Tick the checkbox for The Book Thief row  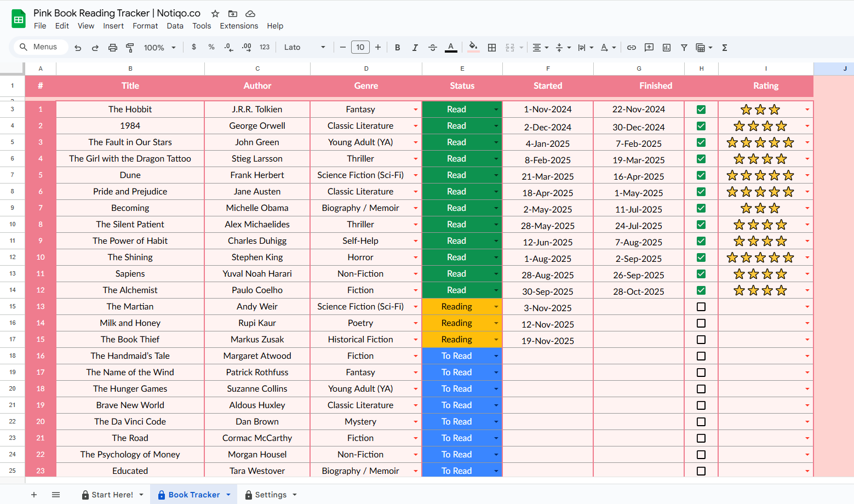[x=701, y=340]
